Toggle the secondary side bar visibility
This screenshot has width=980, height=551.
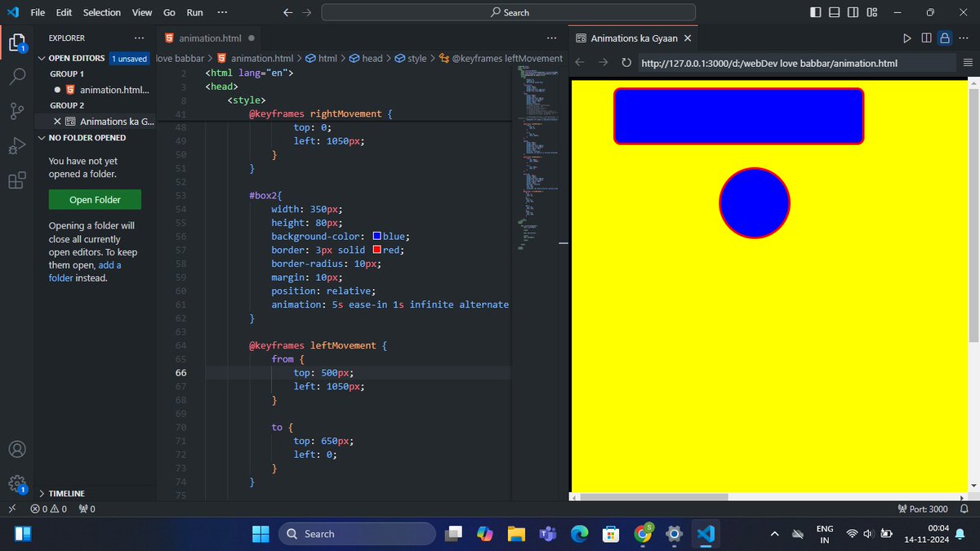853,12
